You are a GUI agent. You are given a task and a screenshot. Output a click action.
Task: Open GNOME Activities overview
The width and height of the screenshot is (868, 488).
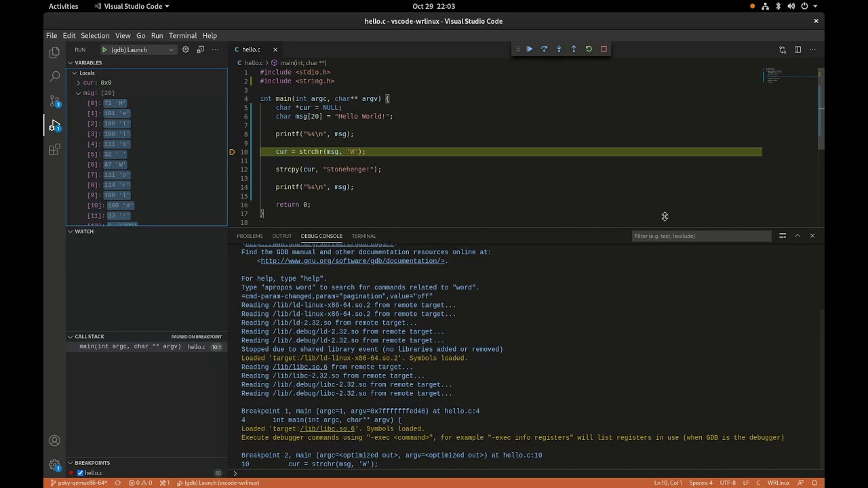(x=63, y=6)
